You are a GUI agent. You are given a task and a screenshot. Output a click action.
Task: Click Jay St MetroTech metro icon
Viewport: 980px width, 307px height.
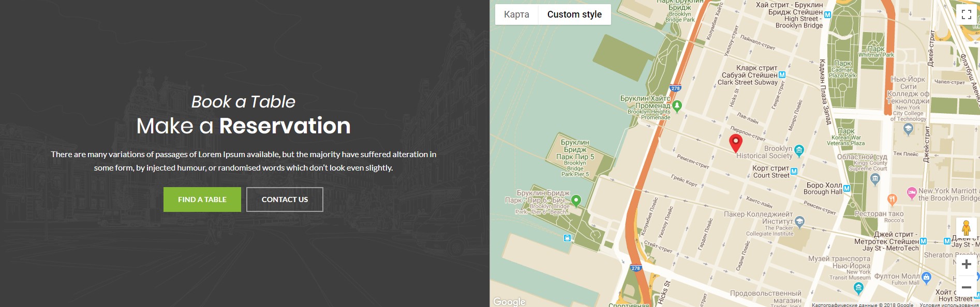[x=923, y=241]
